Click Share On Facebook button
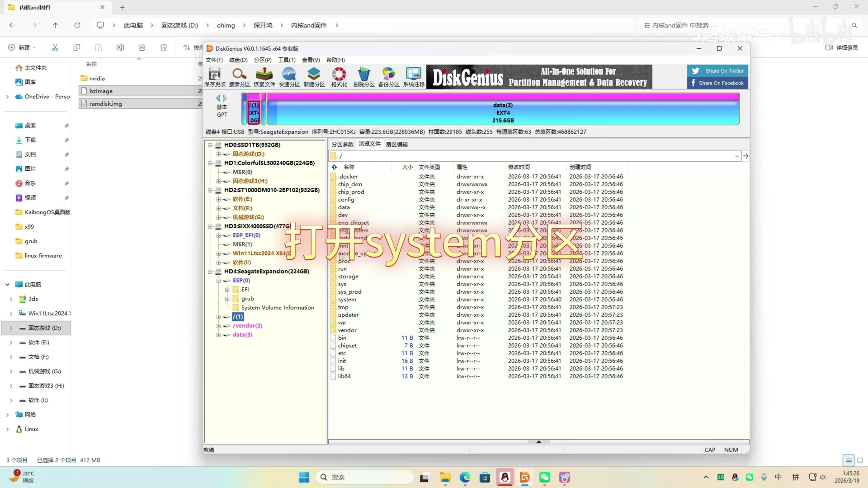Screen dimensions: 868x488 718,83
